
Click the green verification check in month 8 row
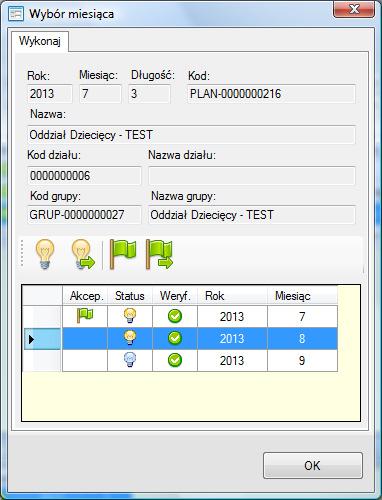click(x=175, y=338)
